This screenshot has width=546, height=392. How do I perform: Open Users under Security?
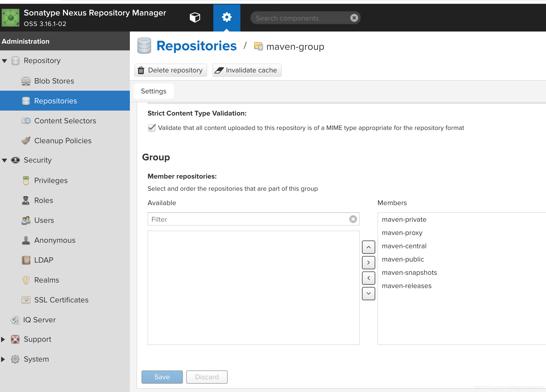65,220
